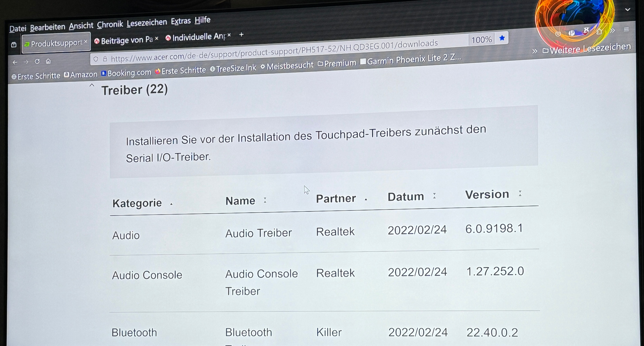Go back to the previous page
Viewport: 644px width, 346px height.
pos(15,62)
